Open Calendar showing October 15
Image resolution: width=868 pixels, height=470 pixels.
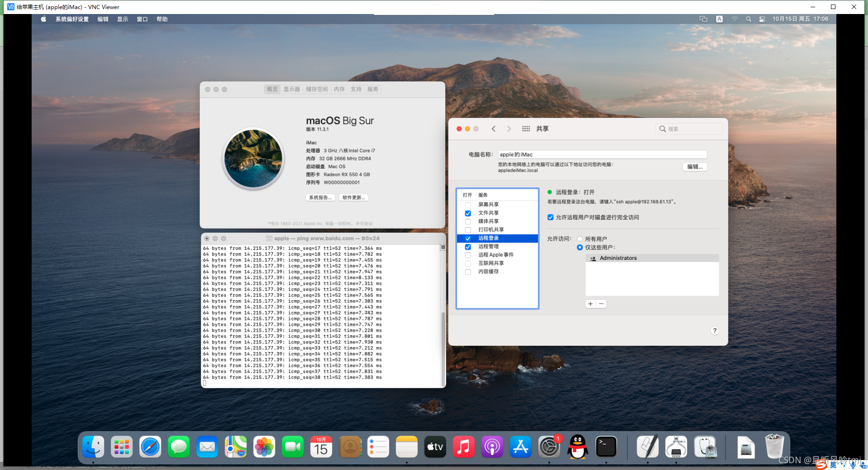click(x=321, y=447)
